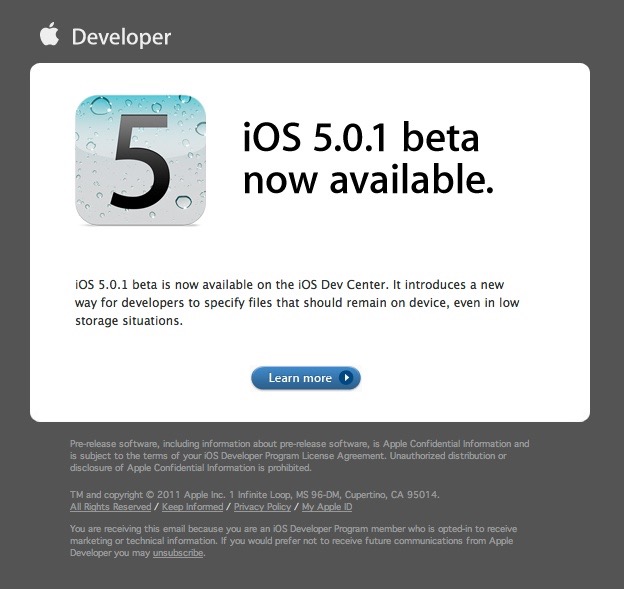Click the Learn more button
Image resolution: width=624 pixels, height=589 pixels.
[x=306, y=378]
